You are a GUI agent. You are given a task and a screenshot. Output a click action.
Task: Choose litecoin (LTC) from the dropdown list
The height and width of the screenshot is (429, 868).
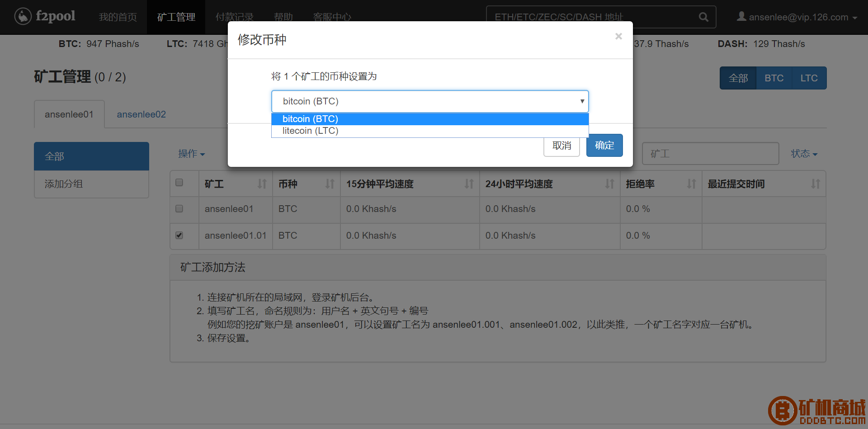430,131
